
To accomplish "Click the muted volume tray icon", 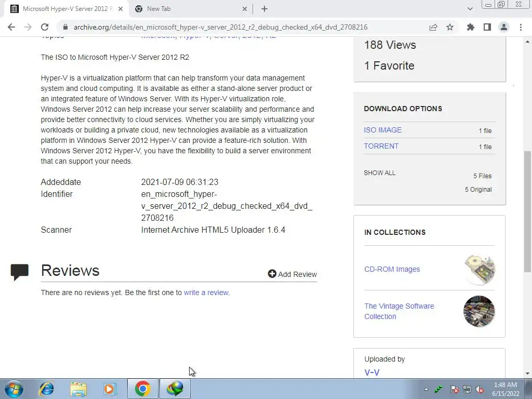I will point(480,389).
